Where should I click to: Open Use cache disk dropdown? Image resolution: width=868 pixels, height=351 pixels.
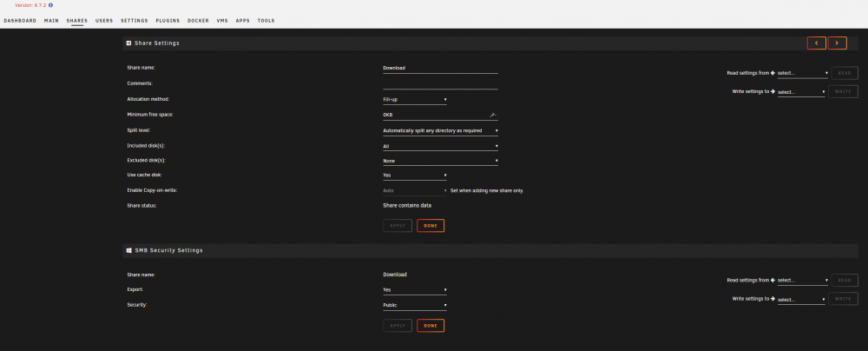point(415,175)
